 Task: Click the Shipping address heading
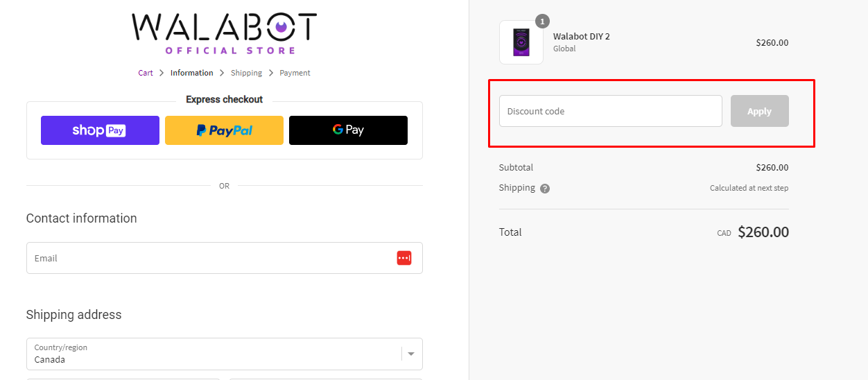(73, 315)
